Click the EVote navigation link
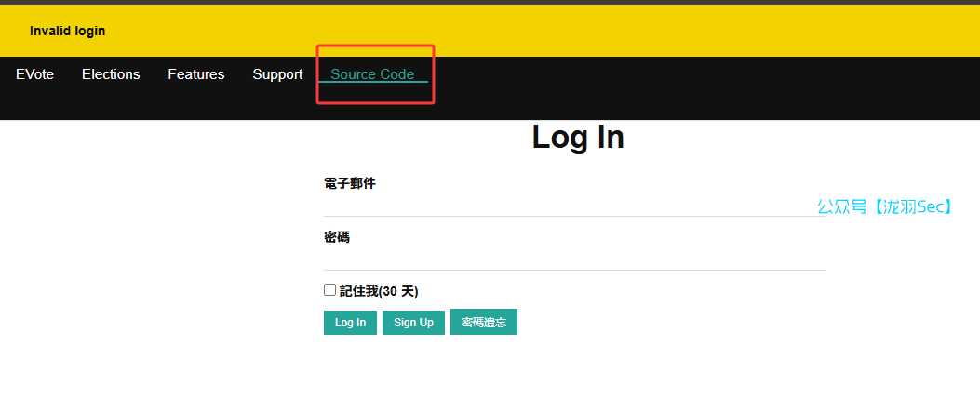 click(x=34, y=74)
